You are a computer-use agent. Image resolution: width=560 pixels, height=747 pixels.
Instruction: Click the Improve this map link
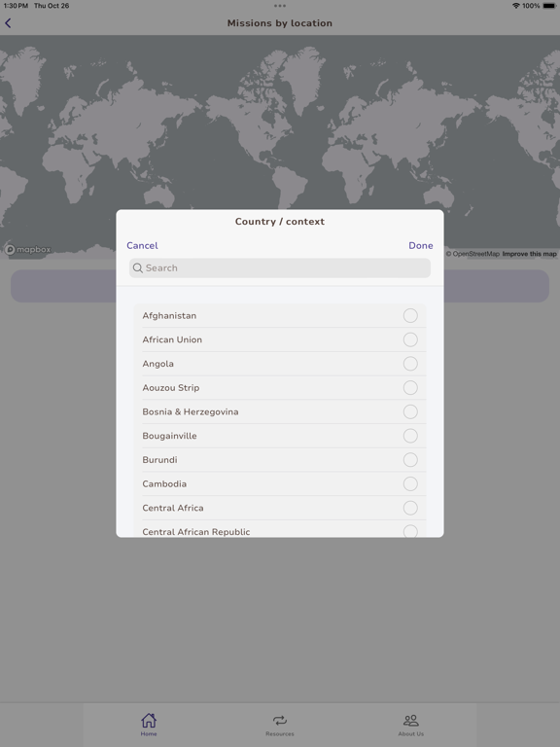tap(529, 254)
